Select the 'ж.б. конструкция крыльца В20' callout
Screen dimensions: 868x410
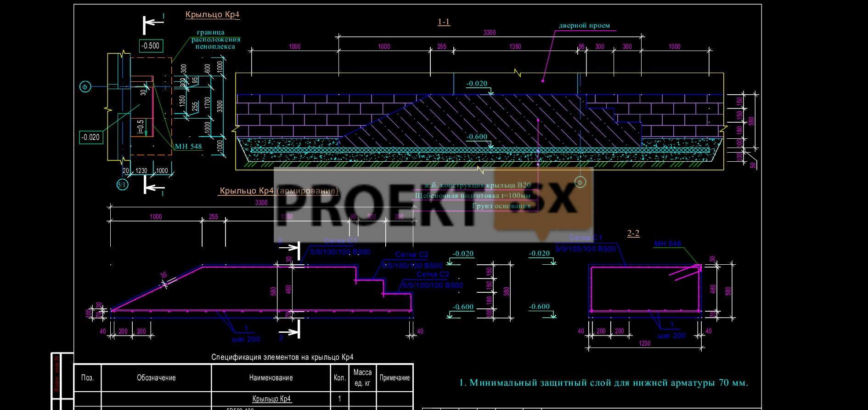(x=477, y=185)
